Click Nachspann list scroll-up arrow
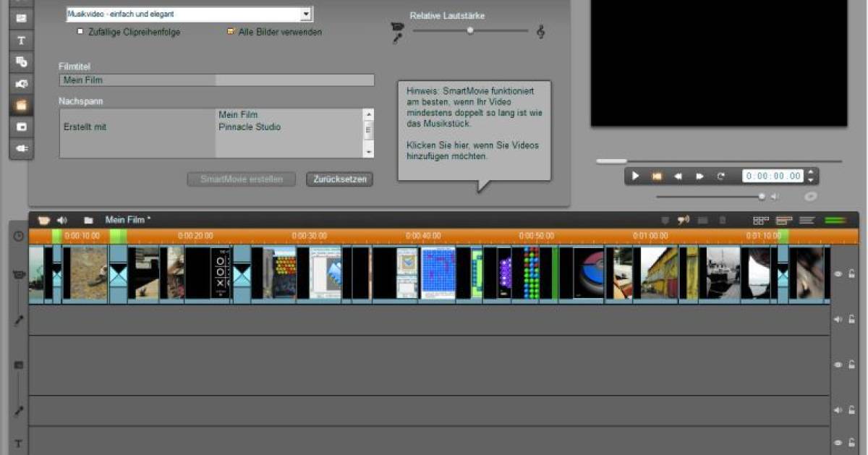 click(368, 114)
